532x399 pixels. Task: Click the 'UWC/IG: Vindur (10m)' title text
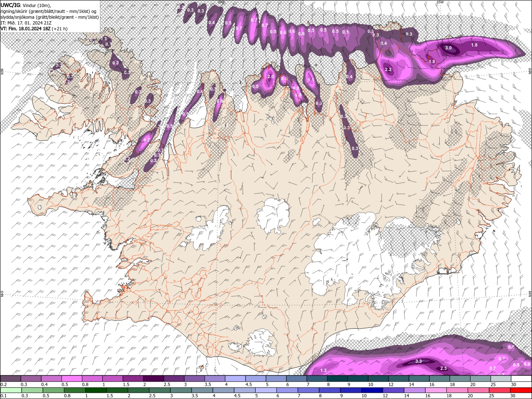25,5
